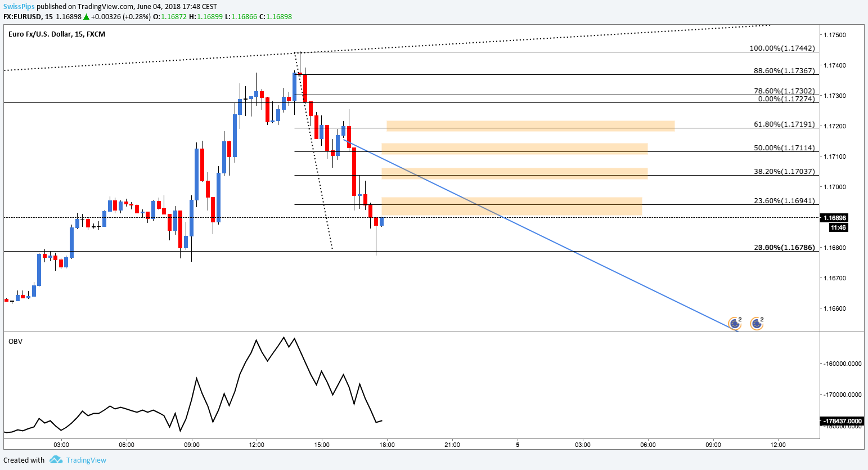Image resolution: width=868 pixels, height=470 pixels.
Task: Click the 21:00 time axis label
Action: [452, 445]
